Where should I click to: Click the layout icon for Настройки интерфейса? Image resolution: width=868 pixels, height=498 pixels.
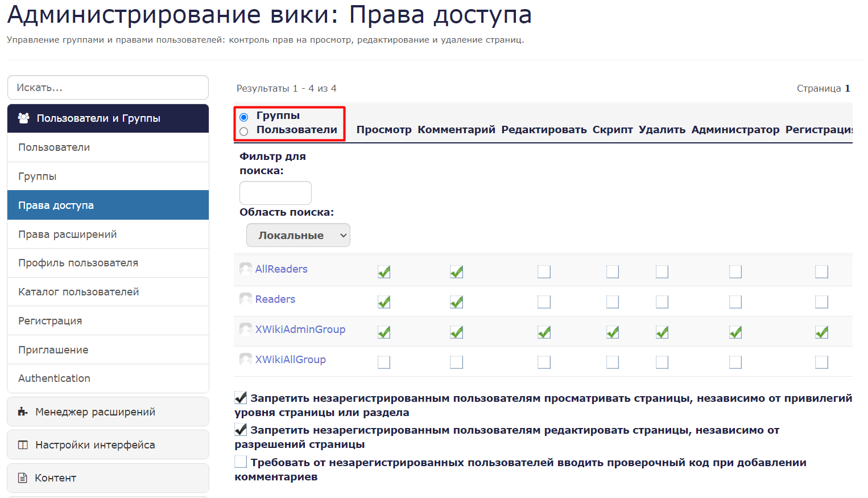[x=23, y=445]
